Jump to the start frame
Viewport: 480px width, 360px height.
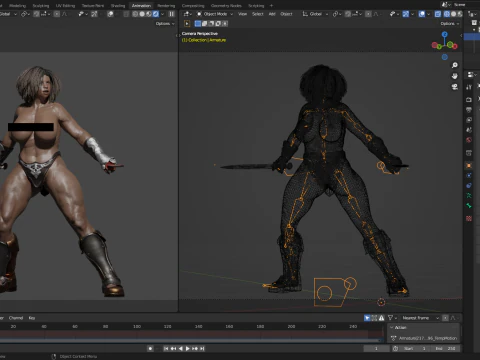166,349
